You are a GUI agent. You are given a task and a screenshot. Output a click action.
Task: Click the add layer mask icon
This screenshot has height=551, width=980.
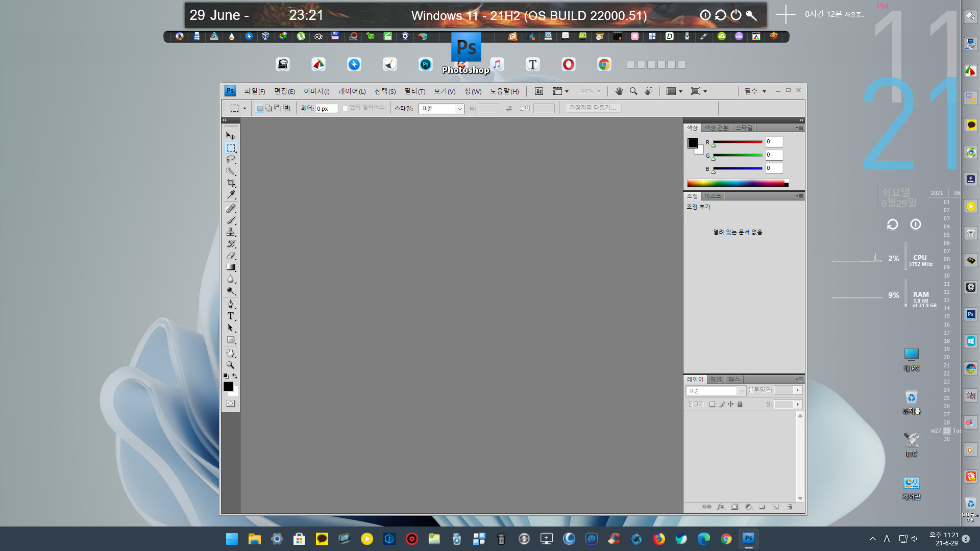pyautogui.click(x=734, y=507)
